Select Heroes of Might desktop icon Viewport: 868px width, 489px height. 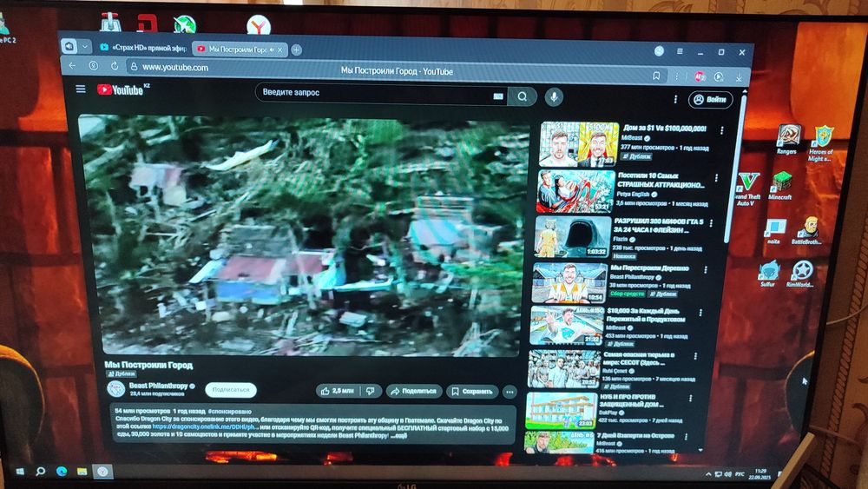pyautogui.click(x=822, y=143)
